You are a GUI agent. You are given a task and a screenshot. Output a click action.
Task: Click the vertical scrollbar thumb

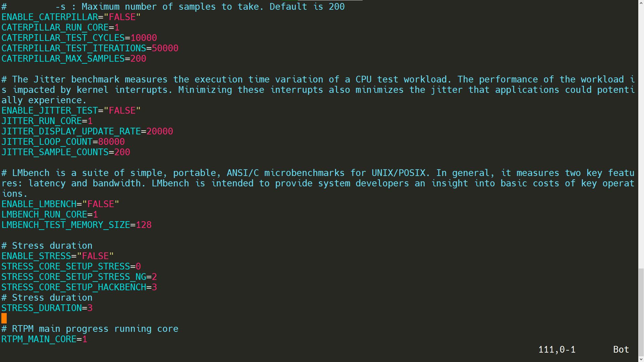[x=641, y=312]
